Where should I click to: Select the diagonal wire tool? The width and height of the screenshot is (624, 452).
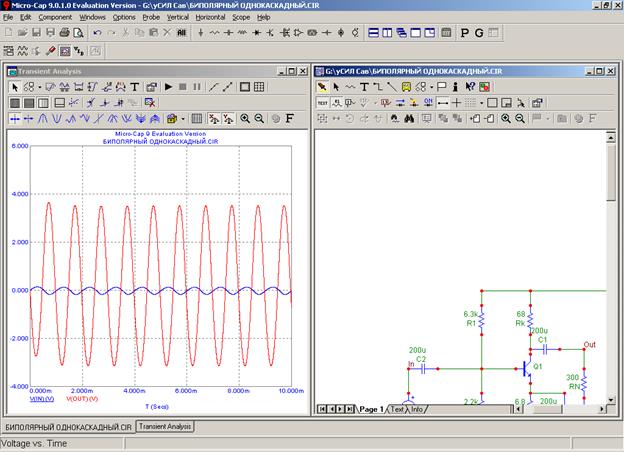[x=392, y=87]
